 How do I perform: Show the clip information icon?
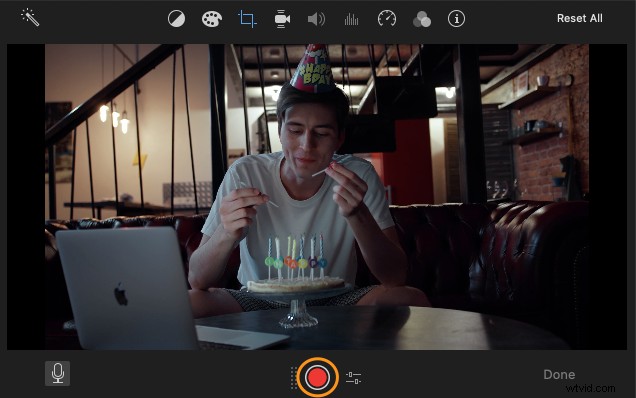click(456, 19)
